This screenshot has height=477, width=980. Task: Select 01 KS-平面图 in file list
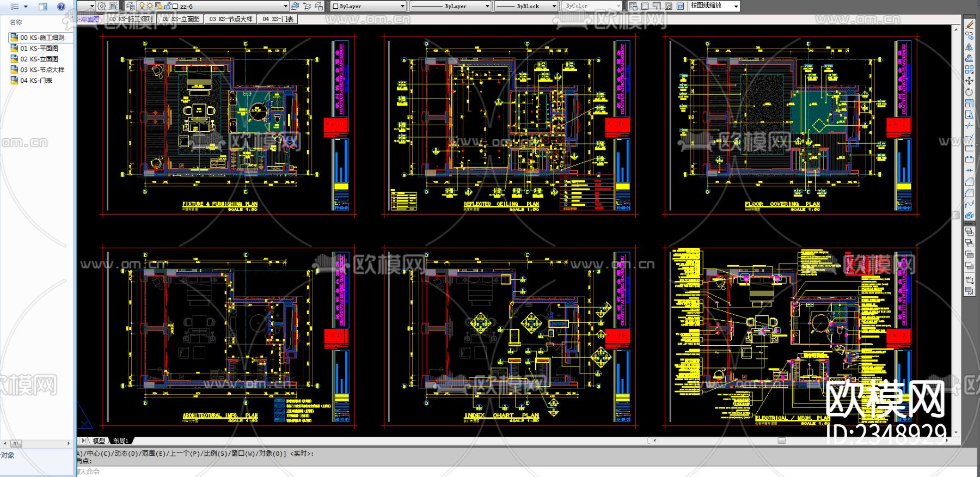39,48
